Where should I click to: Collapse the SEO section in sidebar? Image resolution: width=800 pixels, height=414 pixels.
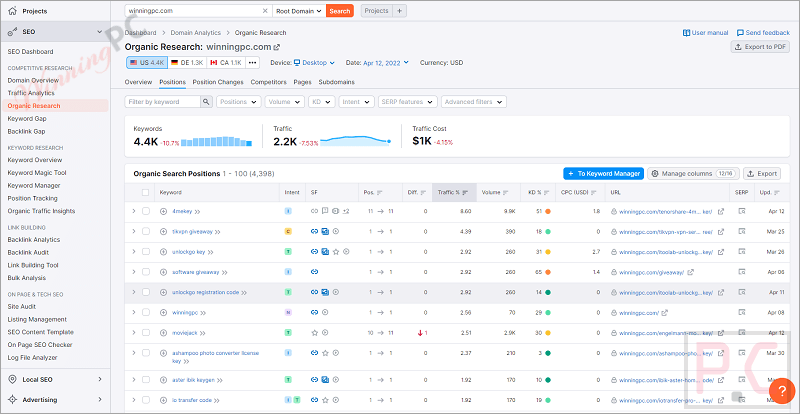99,32
